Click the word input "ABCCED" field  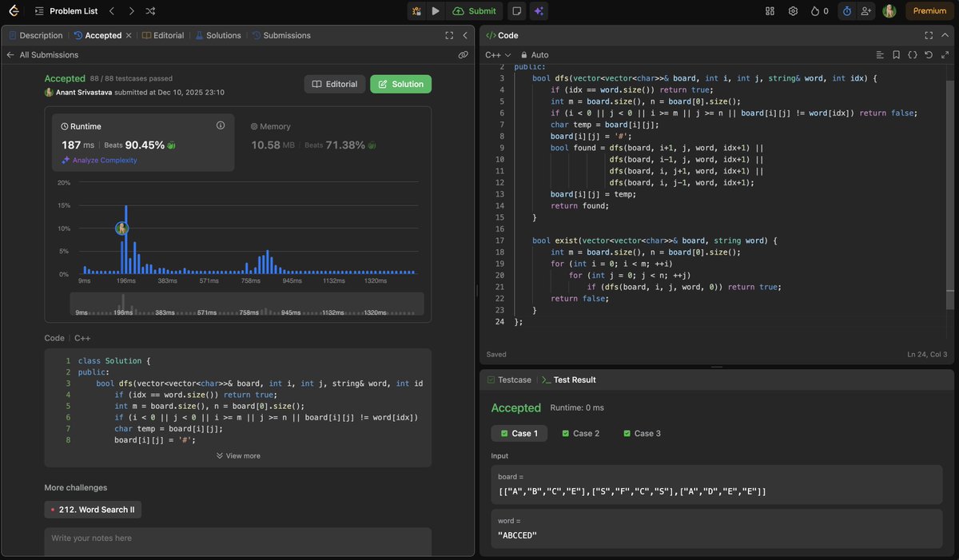pos(717,529)
